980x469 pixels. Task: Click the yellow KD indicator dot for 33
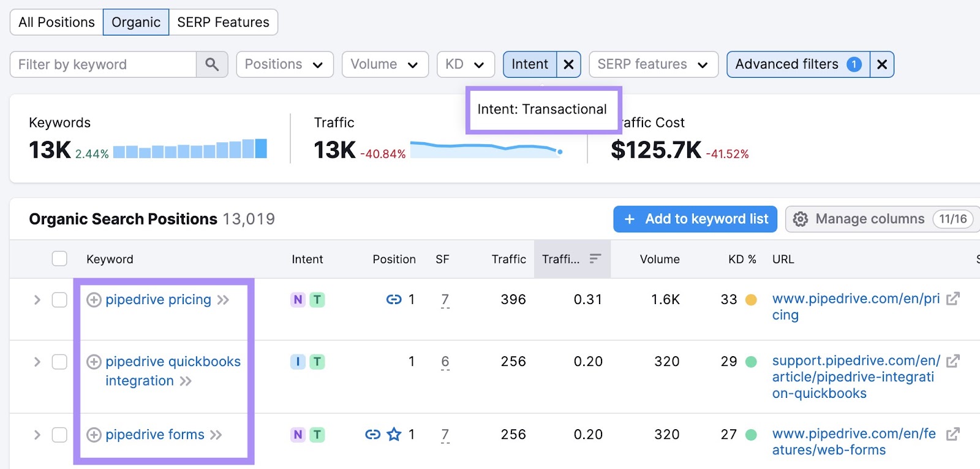pos(751,300)
